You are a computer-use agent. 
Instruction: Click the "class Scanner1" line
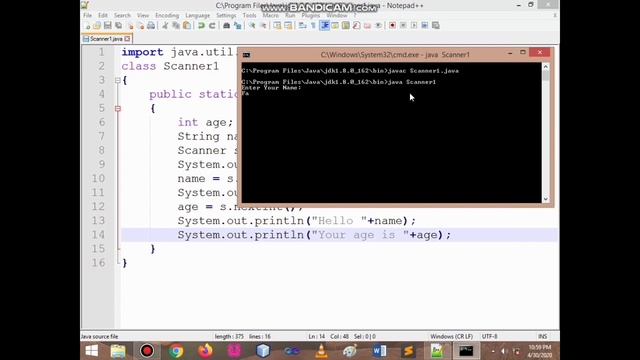coord(170,67)
